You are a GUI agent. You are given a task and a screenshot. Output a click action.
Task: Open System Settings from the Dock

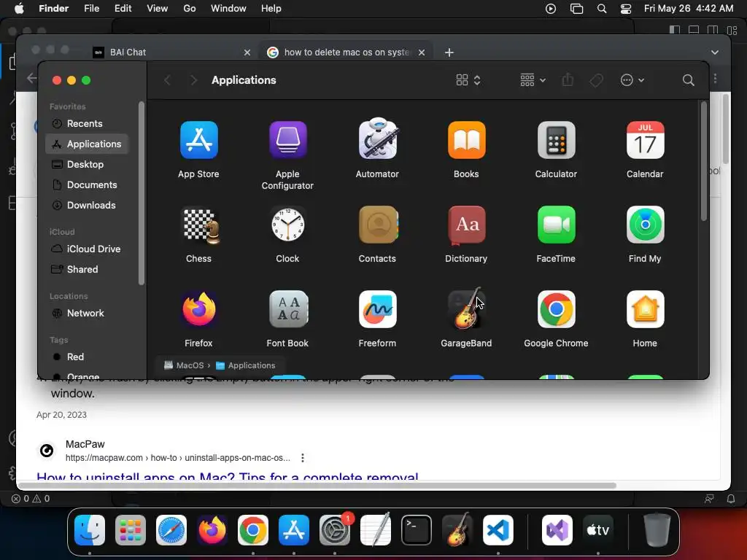point(335,529)
